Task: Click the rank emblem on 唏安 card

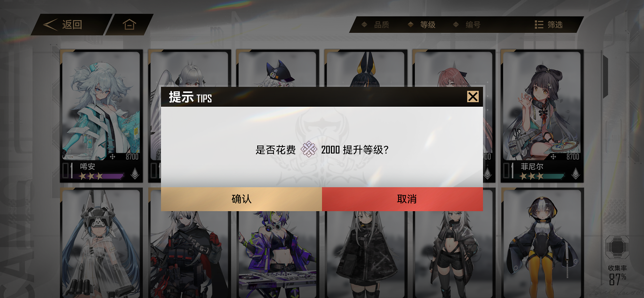Action: [134, 173]
